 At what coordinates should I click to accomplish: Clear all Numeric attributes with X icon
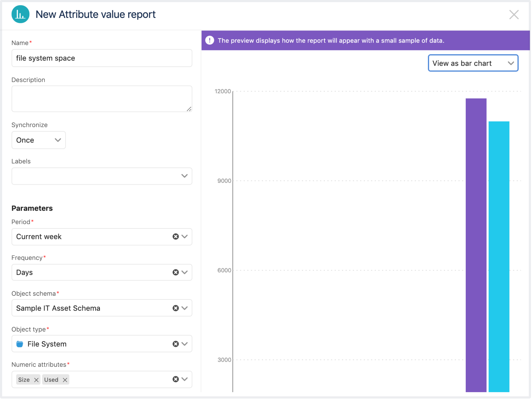(176, 380)
